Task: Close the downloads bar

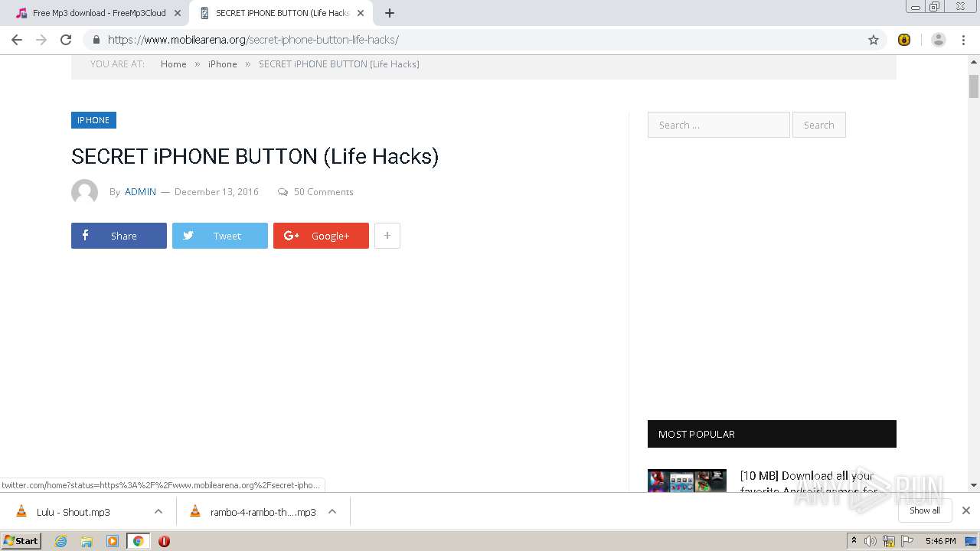Action: (x=966, y=510)
